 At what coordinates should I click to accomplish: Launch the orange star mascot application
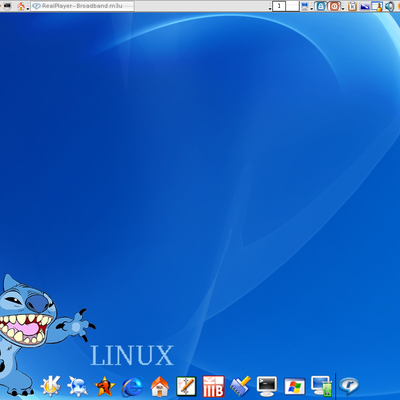click(105, 386)
